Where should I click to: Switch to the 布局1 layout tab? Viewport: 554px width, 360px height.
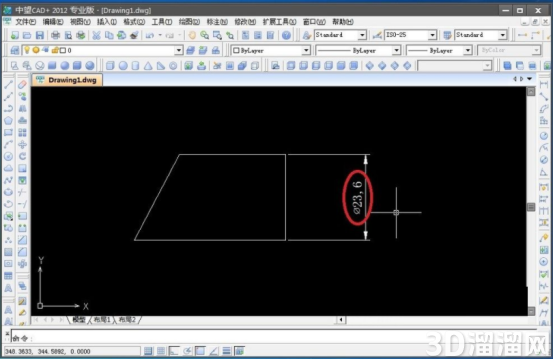click(x=102, y=320)
